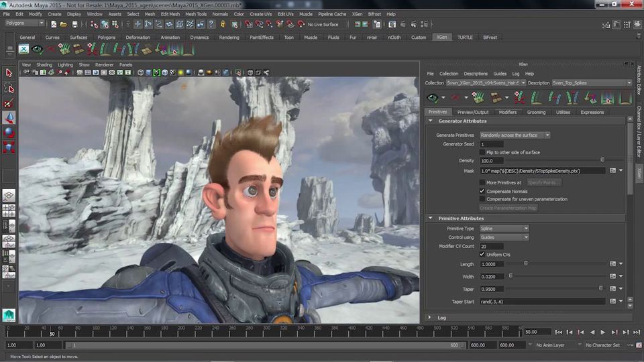Click the Density slider handle
Screen dimensions: 644x362
[x=602, y=160]
